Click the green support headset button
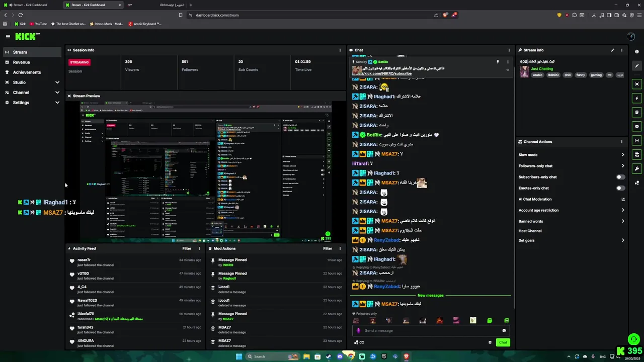 pyautogui.click(x=633, y=339)
